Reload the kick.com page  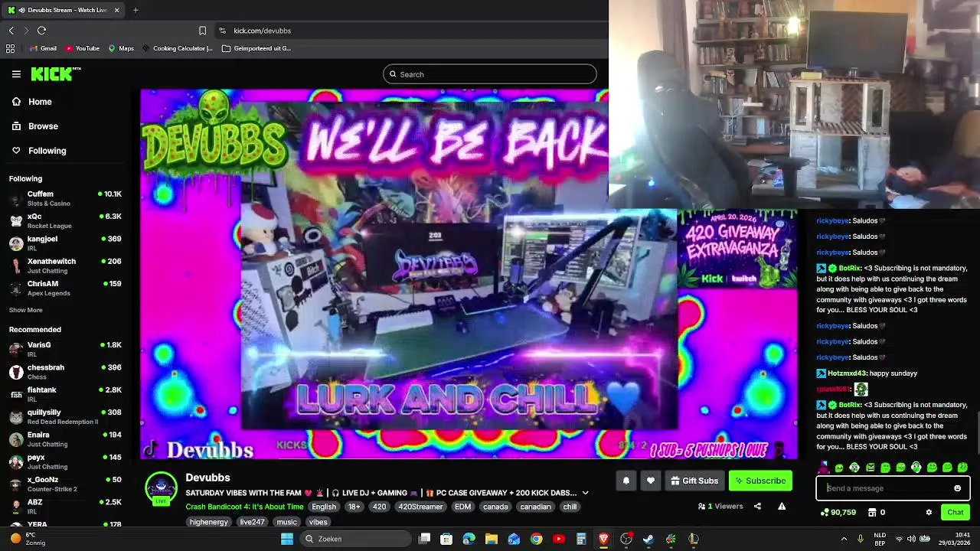pyautogui.click(x=41, y=31)
